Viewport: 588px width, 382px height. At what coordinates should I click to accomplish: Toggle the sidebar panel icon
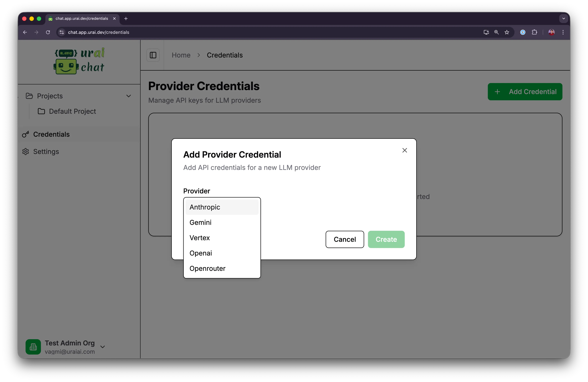click(x=153, y=55)
